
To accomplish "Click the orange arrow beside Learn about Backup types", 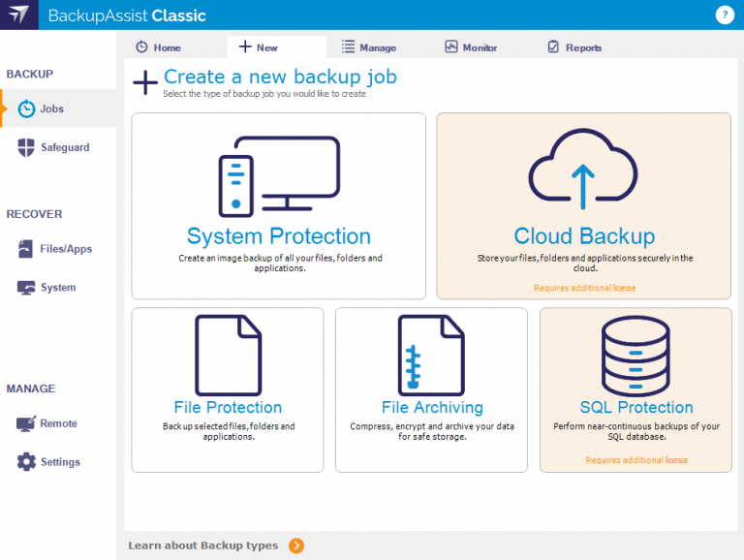I will tap(296, 545).
